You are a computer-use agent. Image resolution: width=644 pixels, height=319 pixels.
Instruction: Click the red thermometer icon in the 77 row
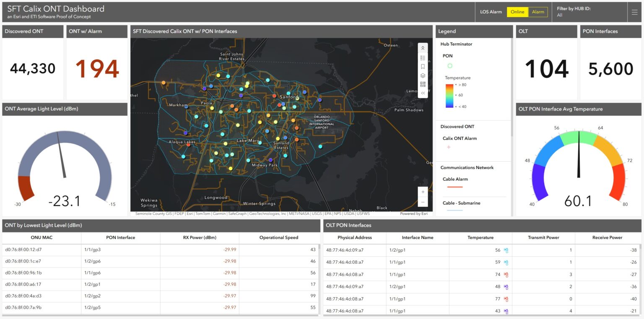pos(506,299)
